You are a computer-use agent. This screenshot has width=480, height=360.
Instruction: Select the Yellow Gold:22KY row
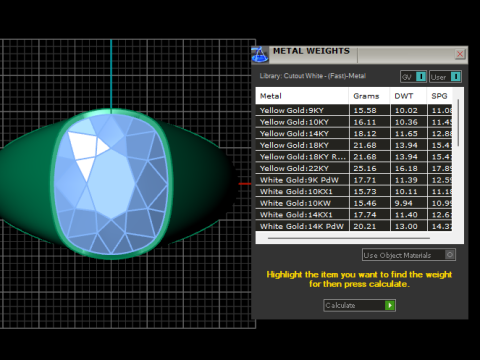[x=354, y=168]
